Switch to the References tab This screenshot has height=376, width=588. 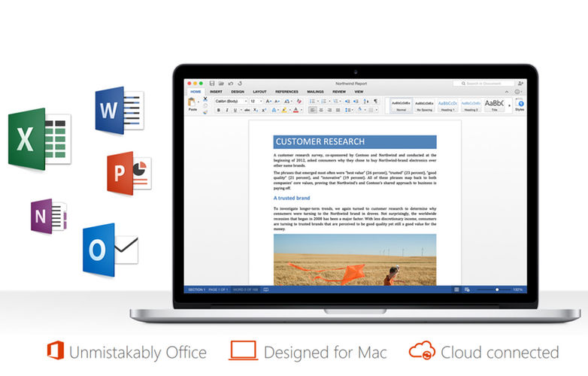[x=287, y=92]
